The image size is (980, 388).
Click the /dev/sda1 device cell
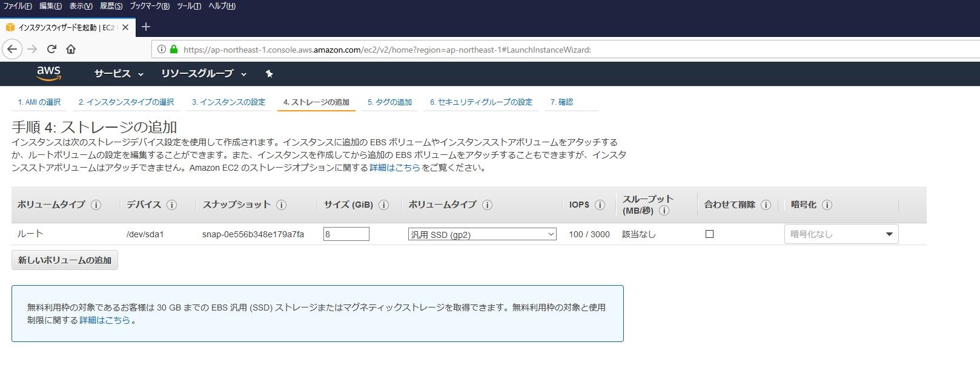pyautogui.click(x=145, y=234)
